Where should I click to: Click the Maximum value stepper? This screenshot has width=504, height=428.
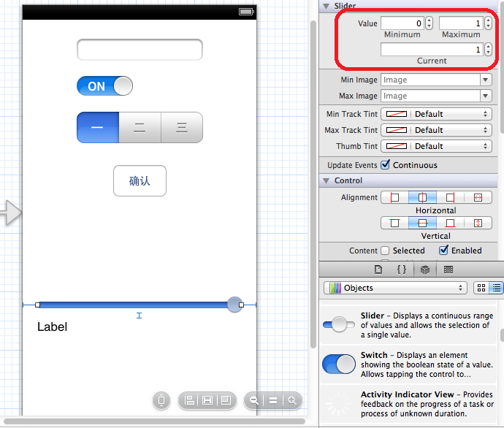coord(488,23)
